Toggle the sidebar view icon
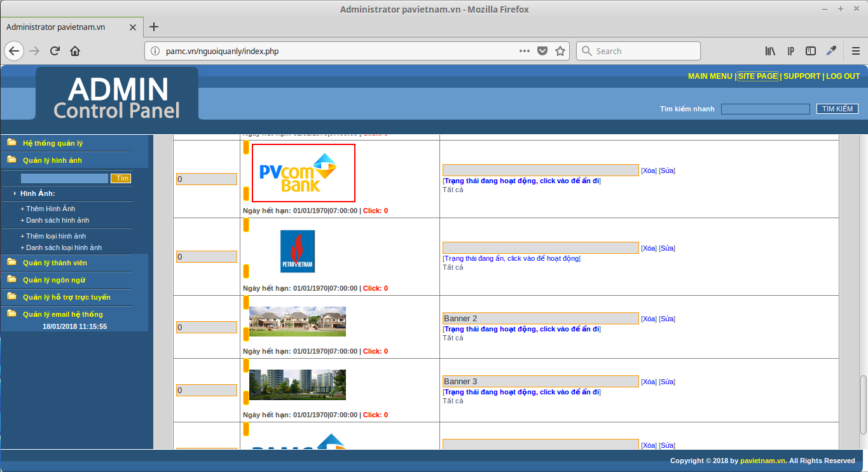This screenshot has width=868, height=472. point(811,51)
